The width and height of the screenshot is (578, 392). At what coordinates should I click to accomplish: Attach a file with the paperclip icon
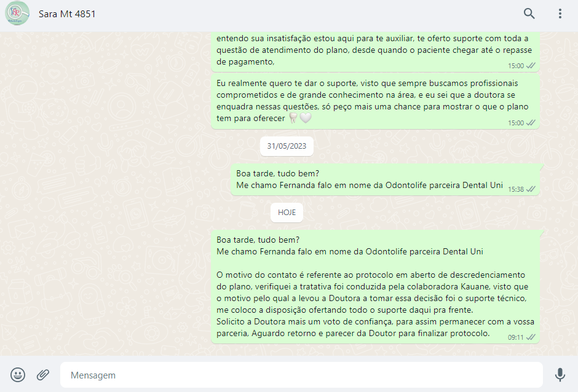coord(43,375)
